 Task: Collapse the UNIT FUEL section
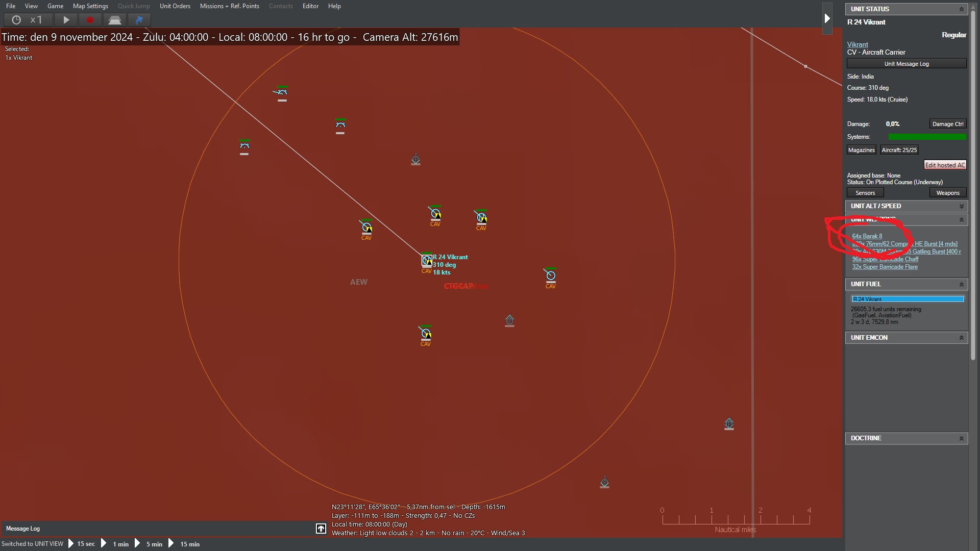[961, 284]
